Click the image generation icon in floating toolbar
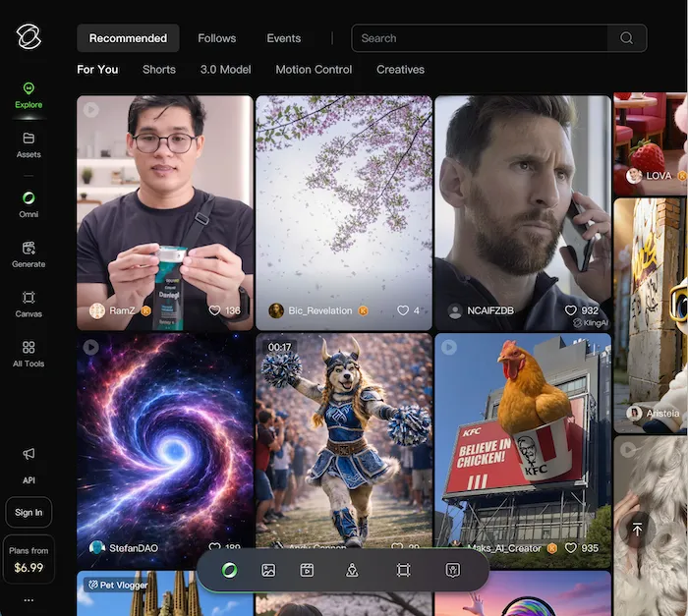This screenshot has width=688, height=616. click(268, 570)
